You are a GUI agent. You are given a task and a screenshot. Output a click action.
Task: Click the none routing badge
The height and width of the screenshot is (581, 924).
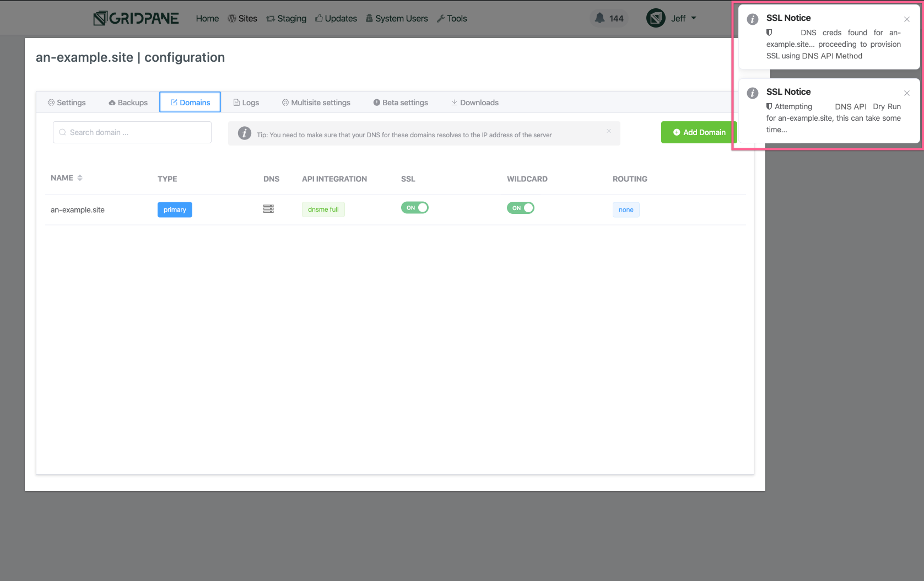tap(626, 209)
